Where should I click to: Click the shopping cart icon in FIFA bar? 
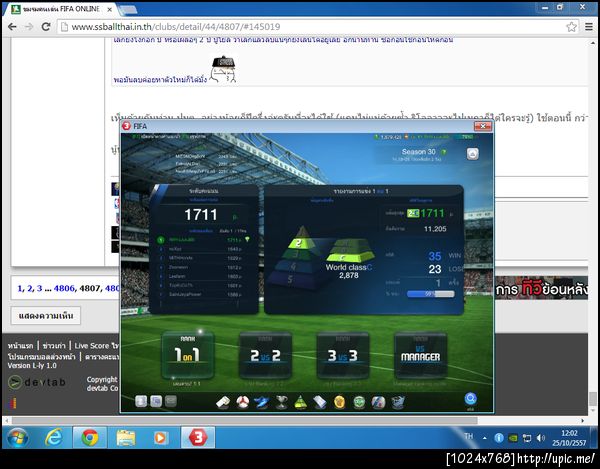tap(398, 402)
